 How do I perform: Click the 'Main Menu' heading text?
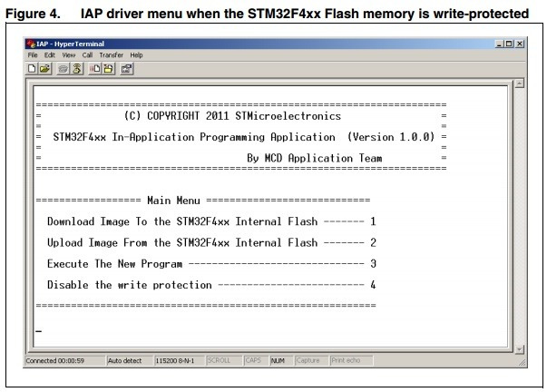(x=173, y=201)
